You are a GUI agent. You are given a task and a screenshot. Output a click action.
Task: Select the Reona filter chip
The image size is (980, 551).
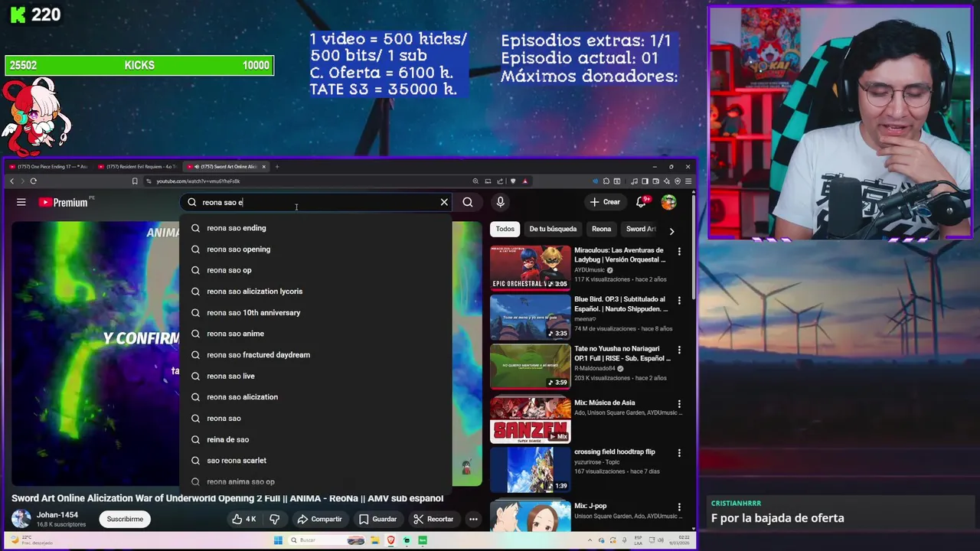point(601,229)
